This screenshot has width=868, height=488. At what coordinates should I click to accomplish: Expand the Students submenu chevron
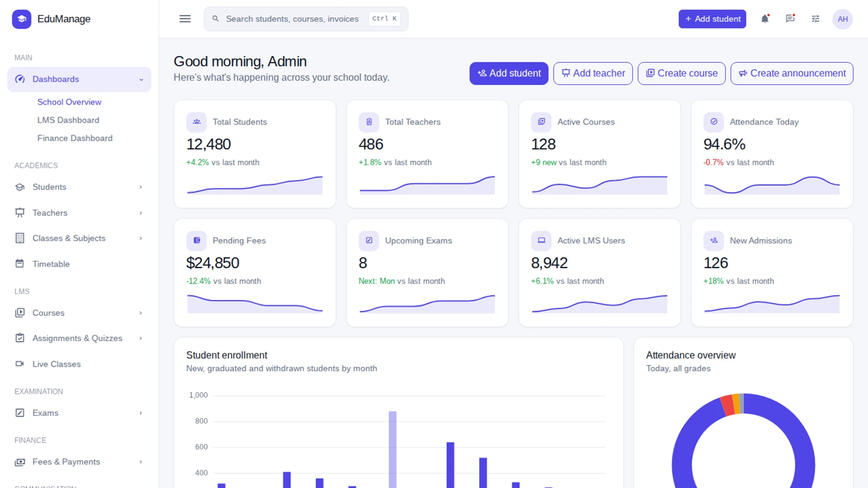click(x=141, y=187)
